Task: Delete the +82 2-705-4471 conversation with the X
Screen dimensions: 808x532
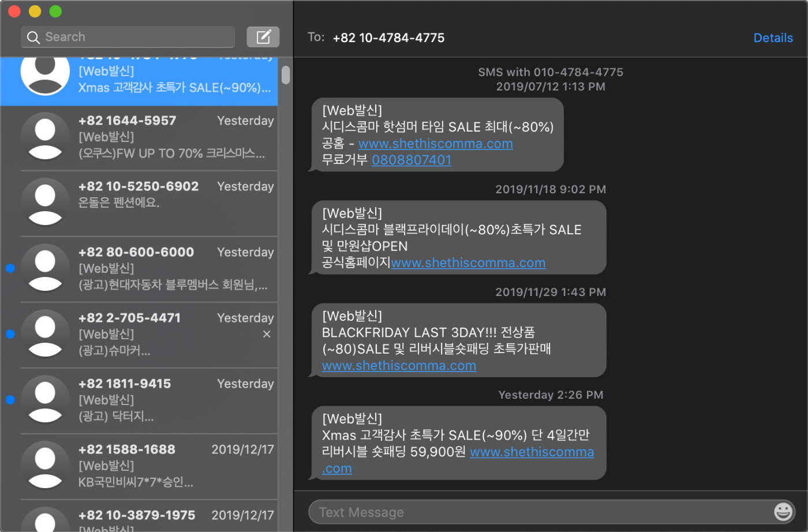Action: [267, 334]
